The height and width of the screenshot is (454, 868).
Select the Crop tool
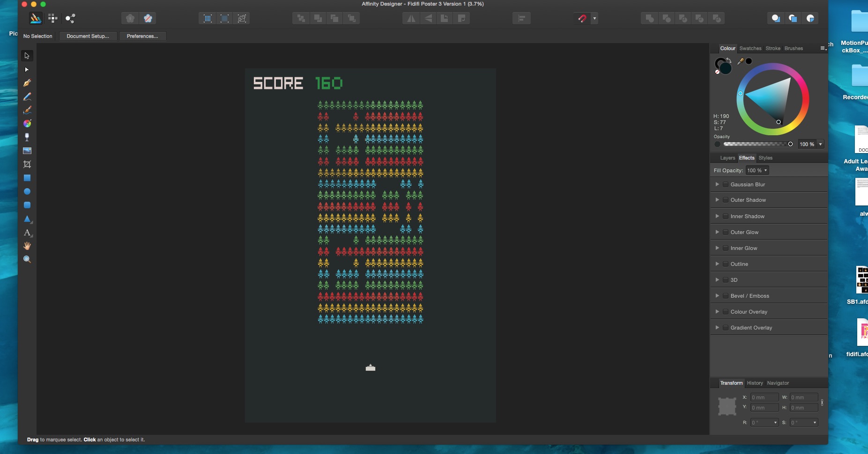[27, 164]
